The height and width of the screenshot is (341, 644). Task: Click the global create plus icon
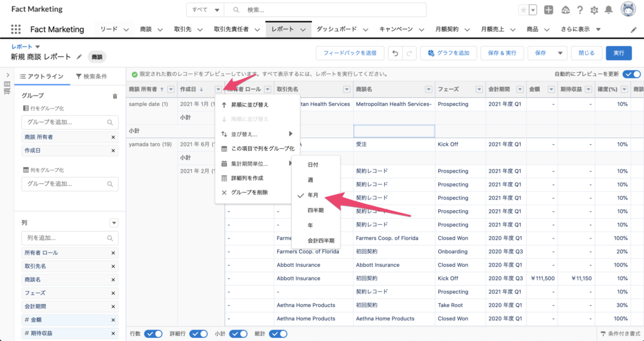coord(548,10)
